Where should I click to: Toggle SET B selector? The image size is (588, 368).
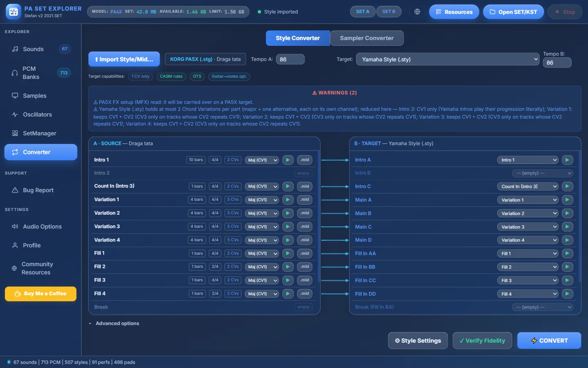[389, 12]
